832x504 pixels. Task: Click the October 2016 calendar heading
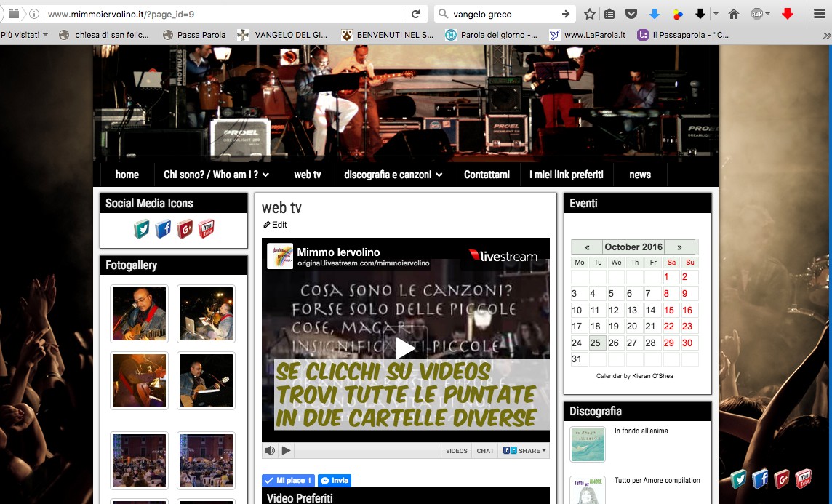click(633, 247)
